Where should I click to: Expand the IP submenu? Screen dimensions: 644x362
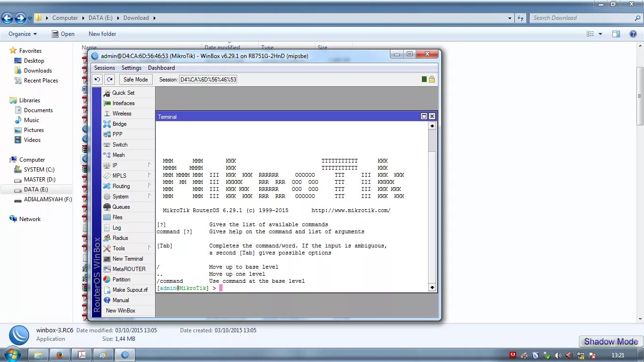[128, 165]
